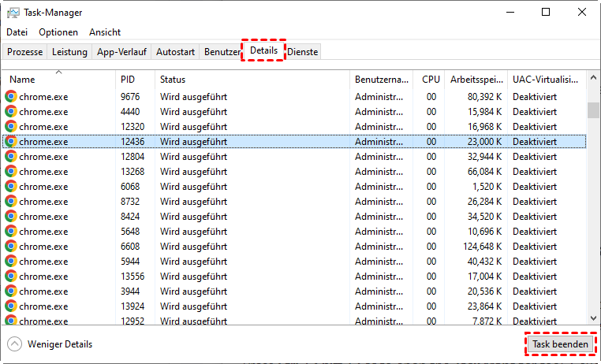The width and height of the screenshot is (601, 364).
Task: Select memory value 26,284 K
Action: (x=484, y=201)
